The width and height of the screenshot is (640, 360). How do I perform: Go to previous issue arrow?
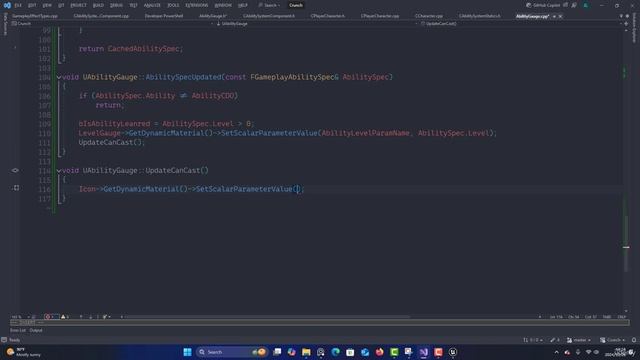[81, 317]
